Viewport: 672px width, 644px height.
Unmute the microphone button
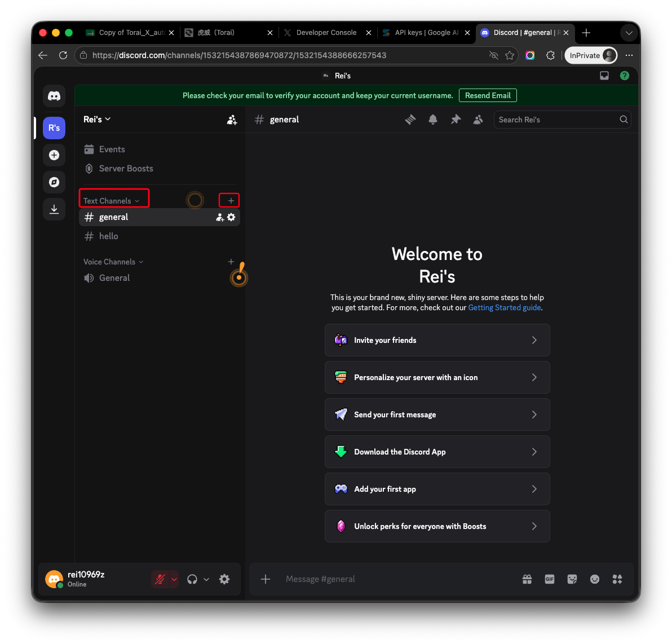160,579
